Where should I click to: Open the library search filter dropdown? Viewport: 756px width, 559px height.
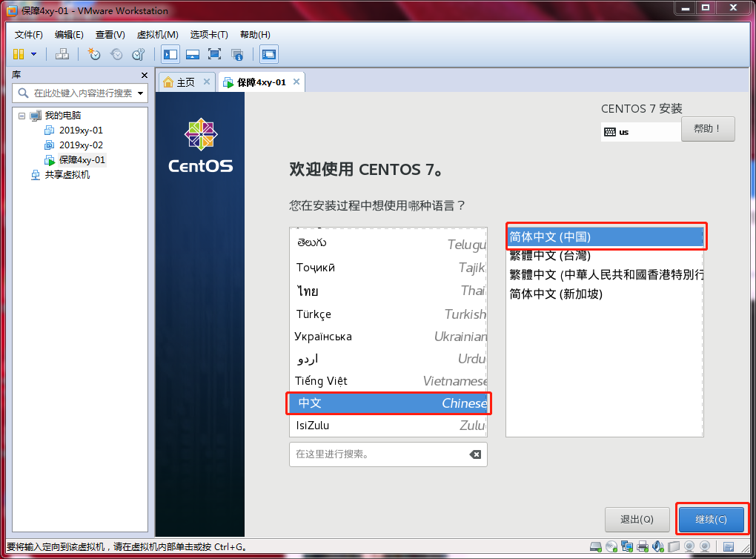[x=140, y=93]
